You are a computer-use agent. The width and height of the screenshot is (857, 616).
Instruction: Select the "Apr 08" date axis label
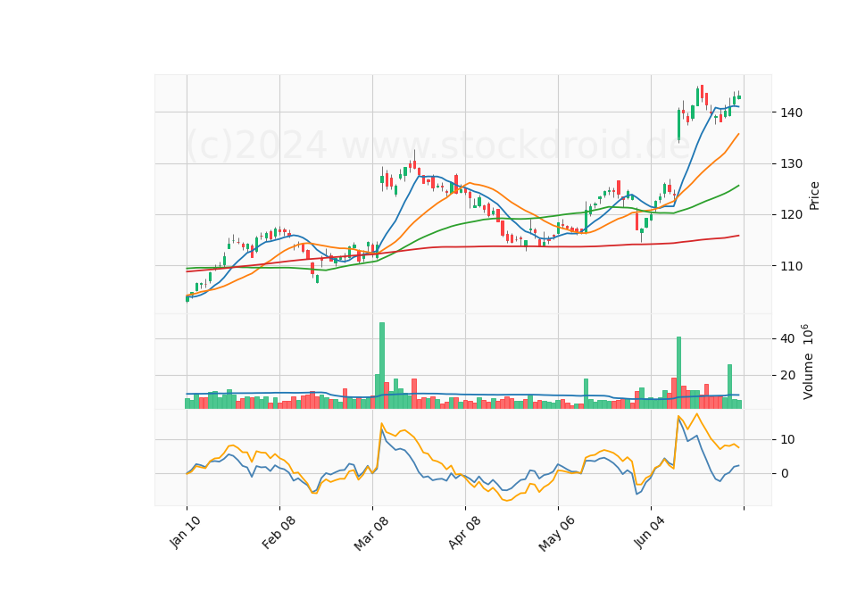coord(464,532)
